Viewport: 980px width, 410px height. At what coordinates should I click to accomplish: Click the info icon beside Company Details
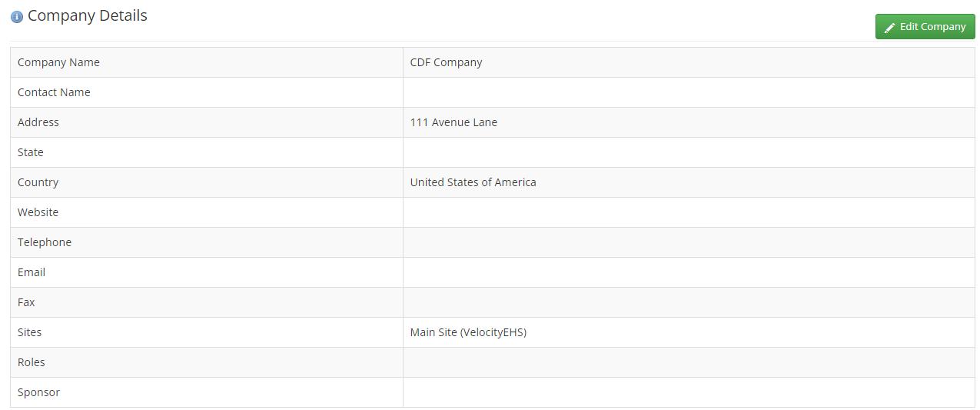(x=17, y=17)
